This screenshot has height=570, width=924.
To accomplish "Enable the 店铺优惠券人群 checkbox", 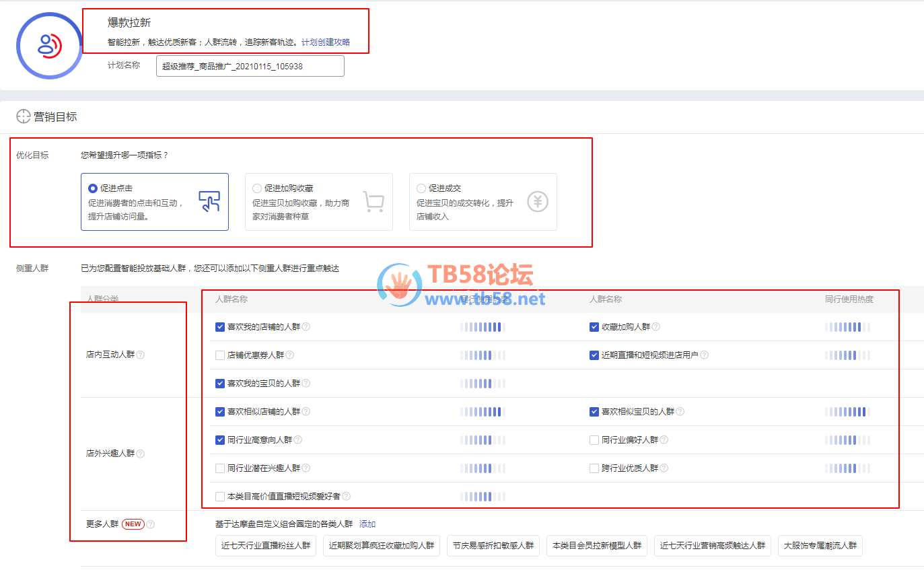I will point(220,355).
